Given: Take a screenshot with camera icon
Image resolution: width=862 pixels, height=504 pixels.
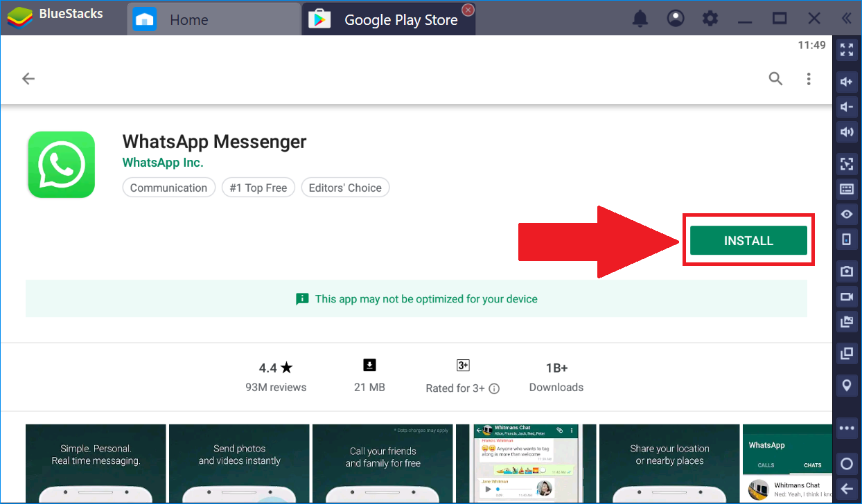Looking at the screenshot, I should click(846, 271).
